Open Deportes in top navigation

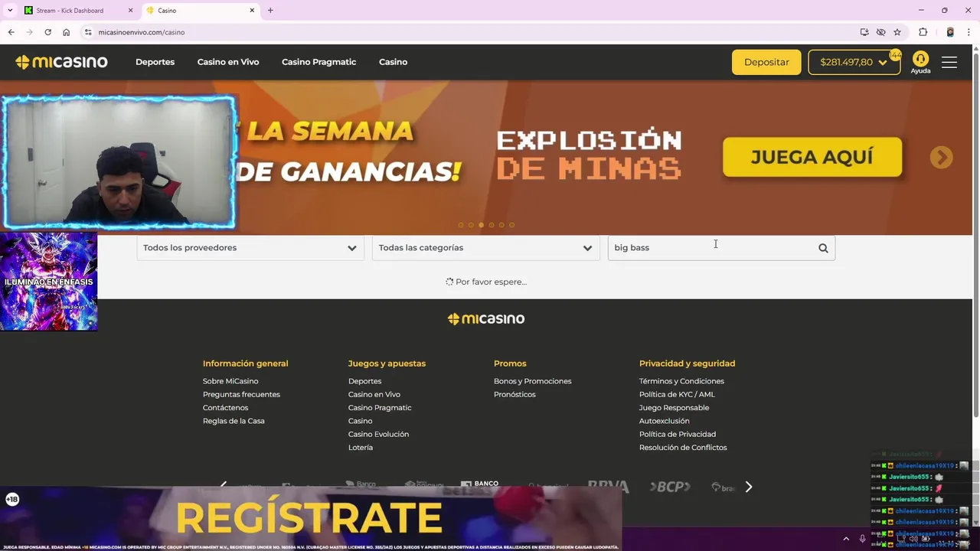[155, 62]
